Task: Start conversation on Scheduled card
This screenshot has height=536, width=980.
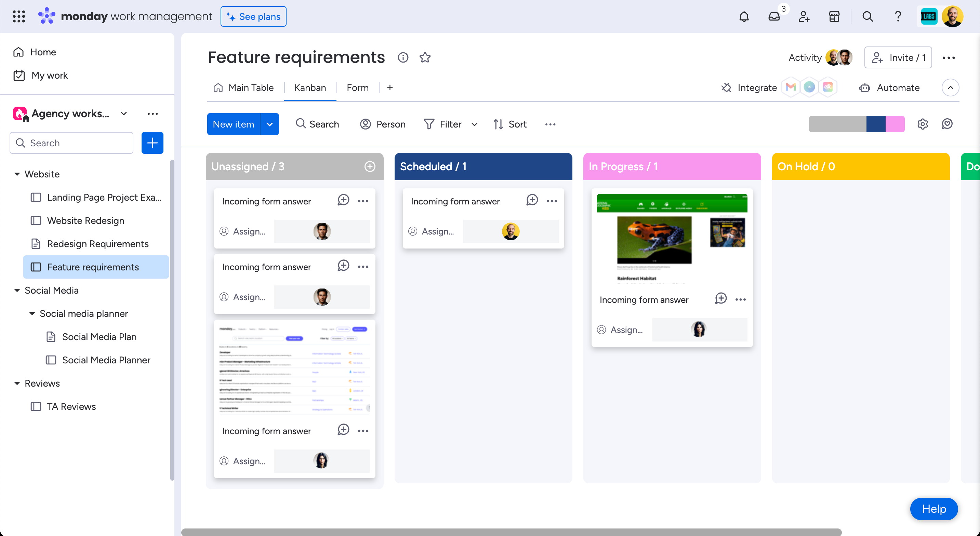Action: (x=532, y=200)
